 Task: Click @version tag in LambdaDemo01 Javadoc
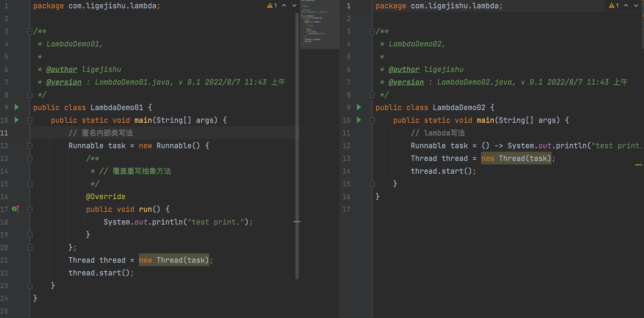[64, 82]
